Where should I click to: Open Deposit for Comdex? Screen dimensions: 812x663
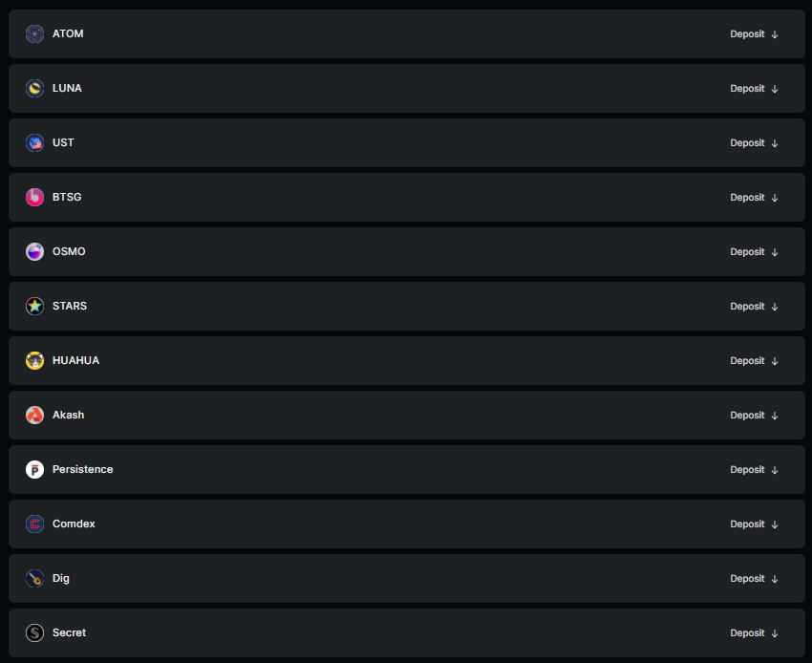754,524
